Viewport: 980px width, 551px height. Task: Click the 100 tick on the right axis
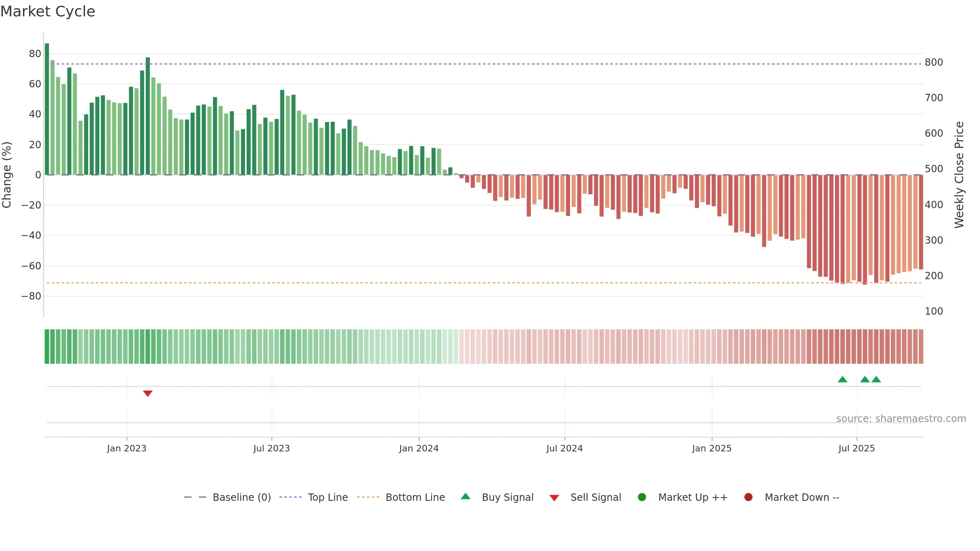coord(934,311)
